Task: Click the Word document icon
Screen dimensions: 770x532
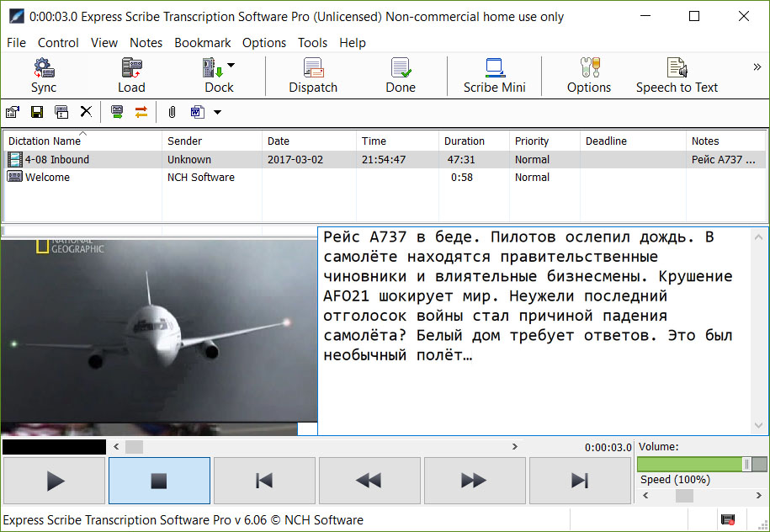Action: coord(198,113)
